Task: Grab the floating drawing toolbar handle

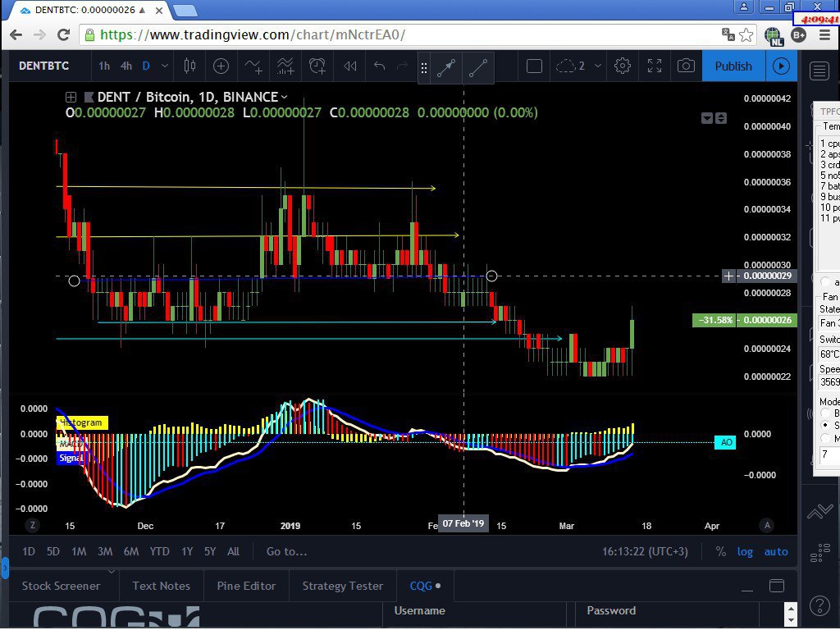Action: [424, 68]
